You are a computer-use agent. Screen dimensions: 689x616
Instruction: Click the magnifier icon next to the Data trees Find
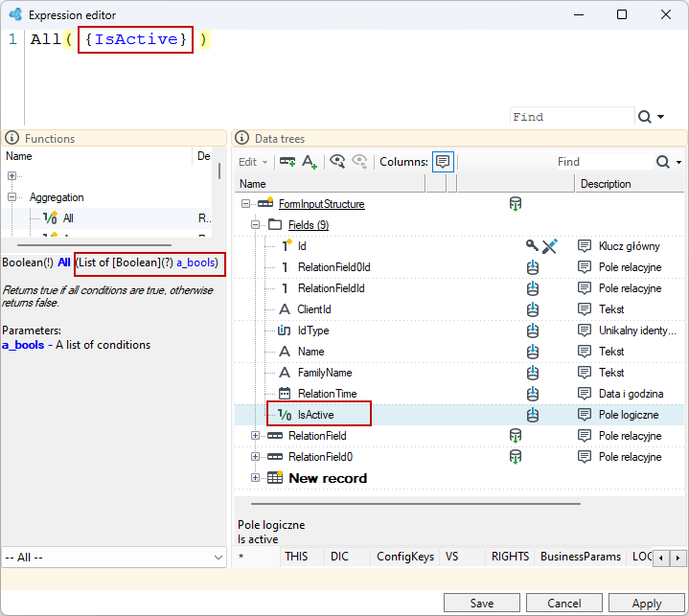[x=662, y=162]
